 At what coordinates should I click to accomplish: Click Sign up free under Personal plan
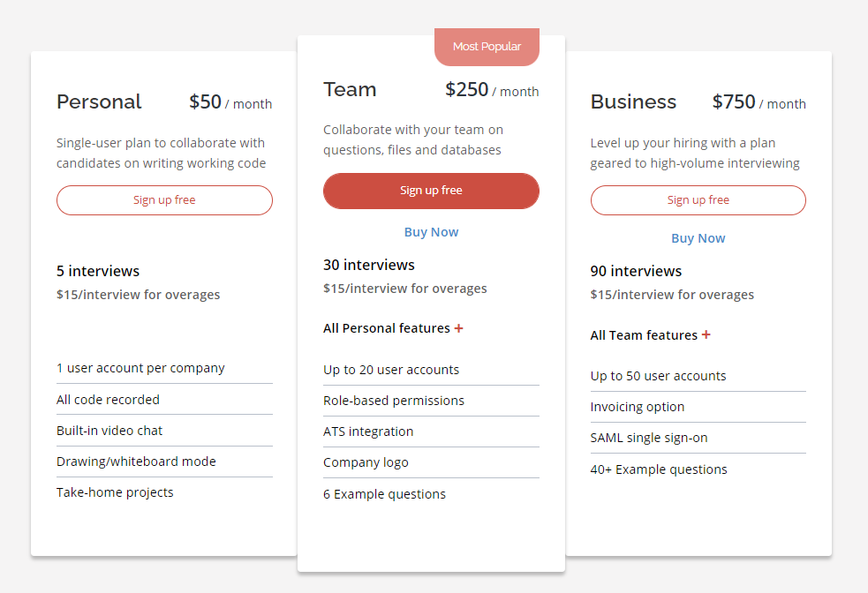click(x=164, y=200)
